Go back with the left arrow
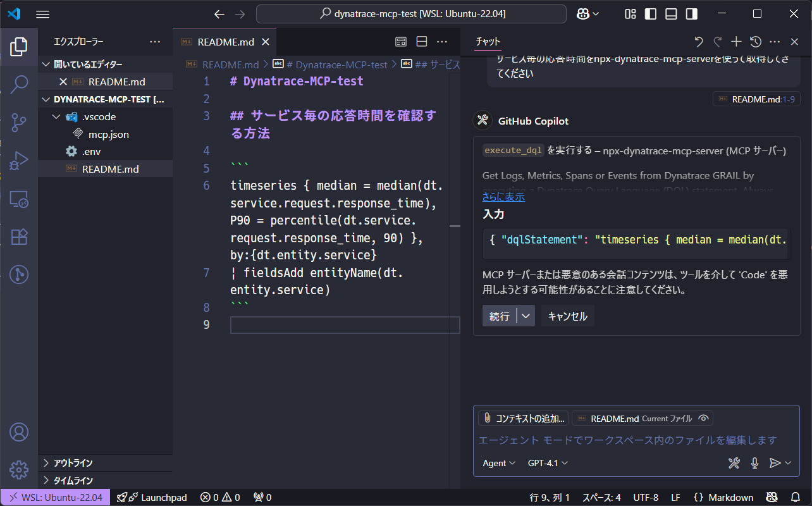 click(219, 14)
